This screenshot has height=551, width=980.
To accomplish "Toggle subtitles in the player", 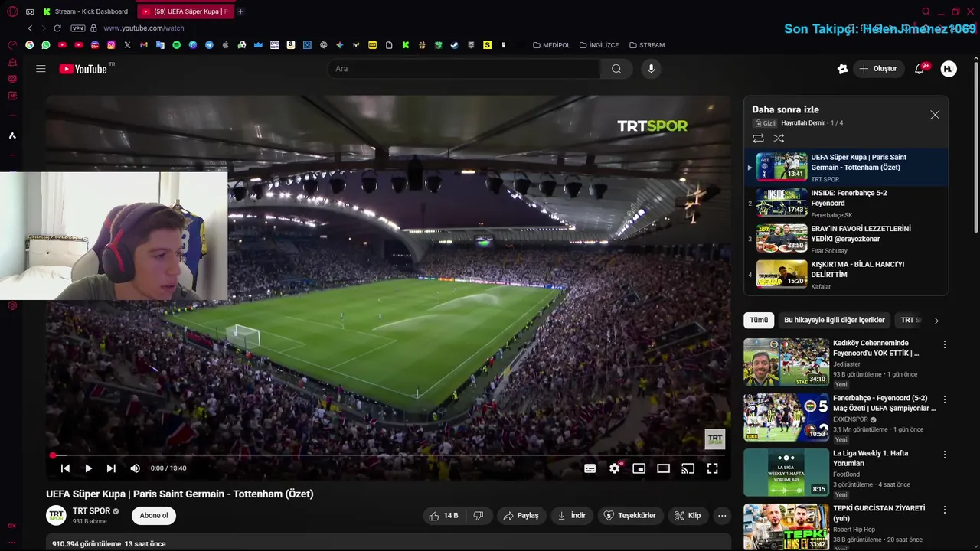I will click(590, 468).
